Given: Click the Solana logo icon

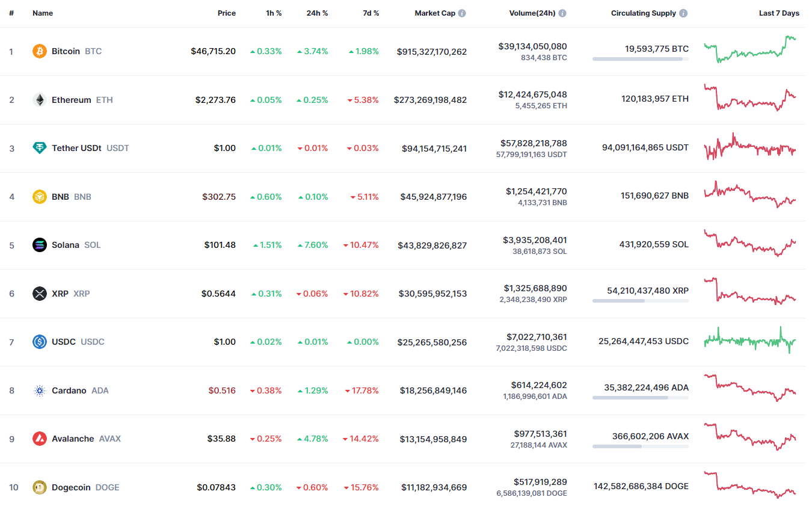Looking at the screenshot, I should click(x=40, y=245).
